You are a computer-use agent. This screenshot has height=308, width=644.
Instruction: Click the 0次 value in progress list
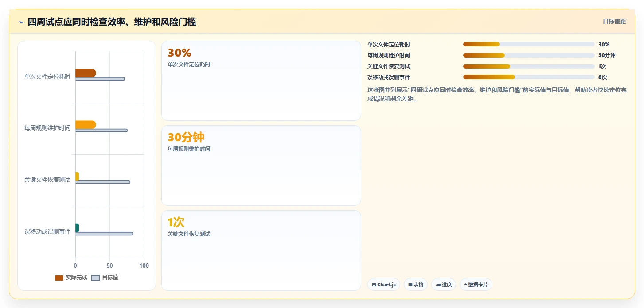click(x=603, y=77)
